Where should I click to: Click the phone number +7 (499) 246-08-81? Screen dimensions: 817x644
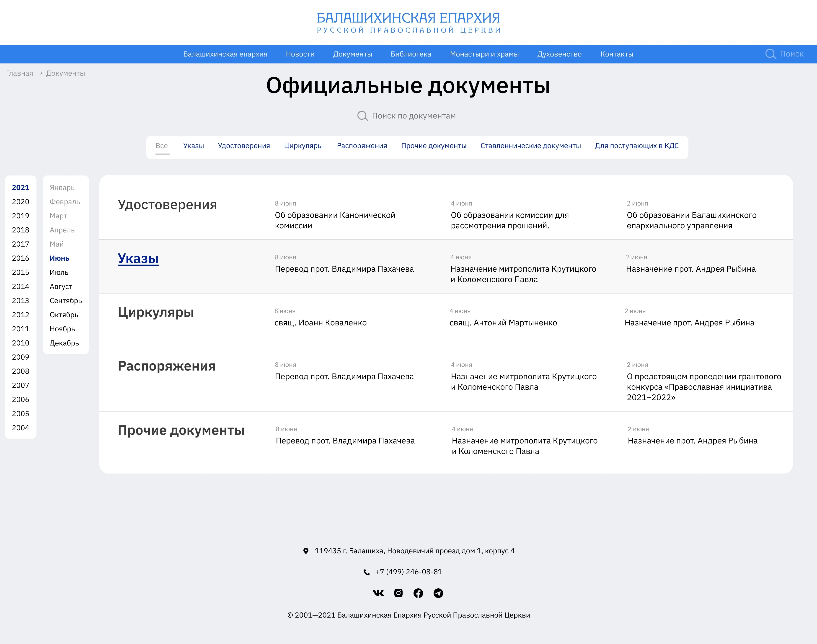pos(408,572)
